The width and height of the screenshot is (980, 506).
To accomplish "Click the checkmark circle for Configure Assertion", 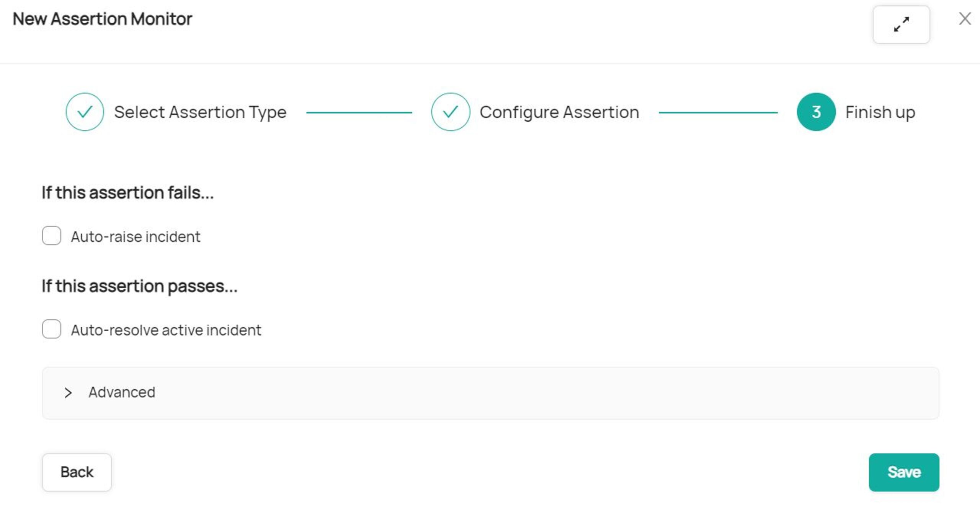I will point(451,112).
